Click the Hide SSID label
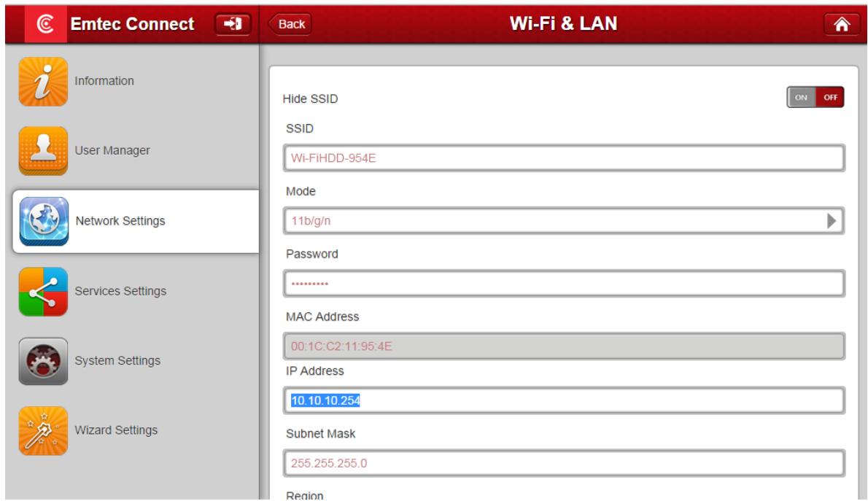The width and height of the screenshot is (868, 501). [310, 98]
